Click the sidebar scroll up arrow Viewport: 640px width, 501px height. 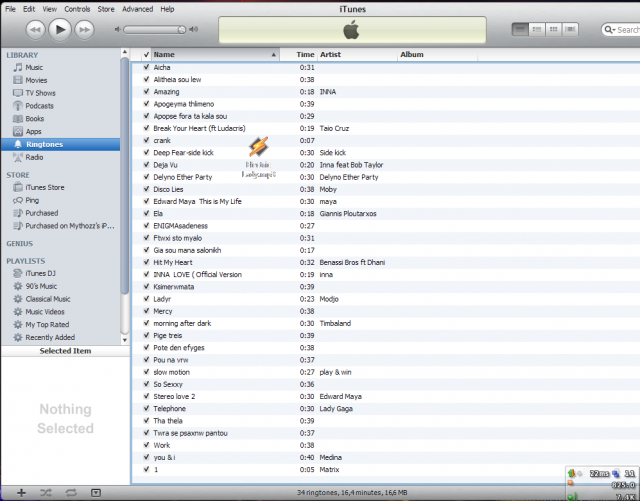pos(125,53)
